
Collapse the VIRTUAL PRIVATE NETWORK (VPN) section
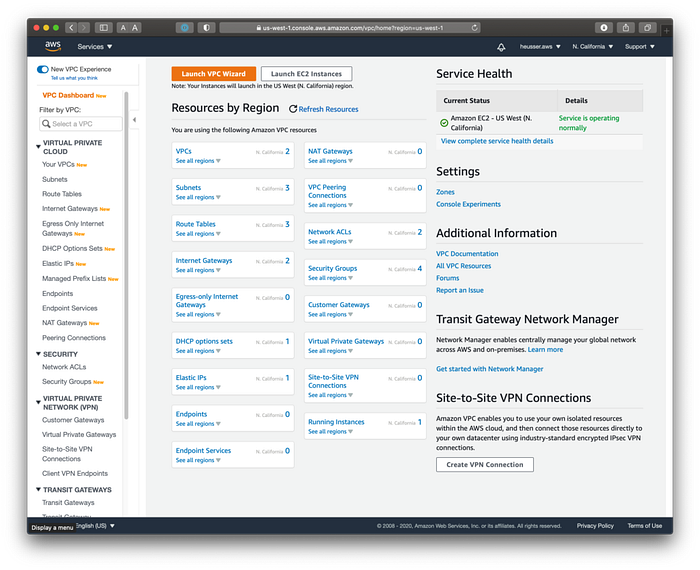tap(38, 402)
